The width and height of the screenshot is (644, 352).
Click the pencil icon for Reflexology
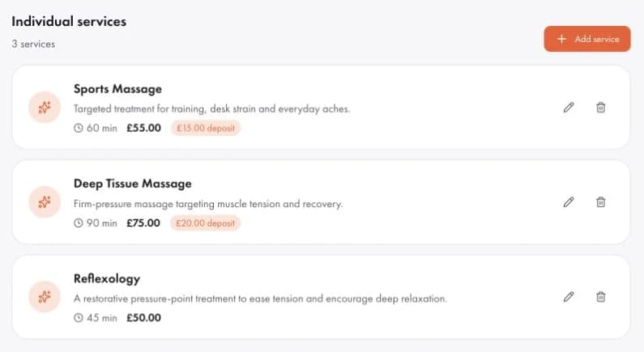[x=569, y=297]
